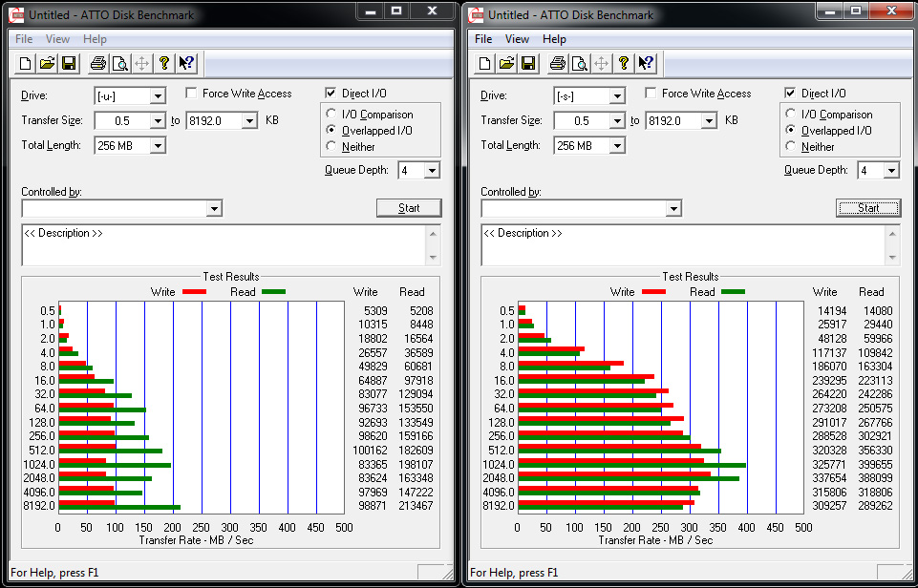Screen dimensions: 918x588
Task: Click Start button in left window
Action: click(409, 208)
